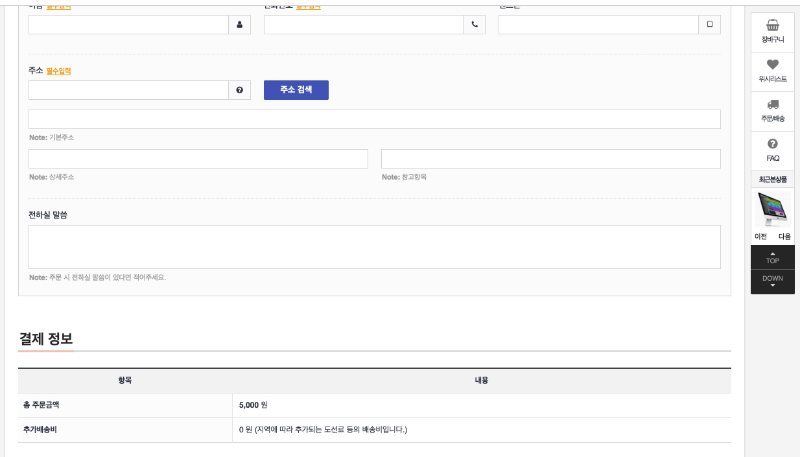Click the 주소 검색 address search button
Screen dimensions: 800x457
[296, 90]
